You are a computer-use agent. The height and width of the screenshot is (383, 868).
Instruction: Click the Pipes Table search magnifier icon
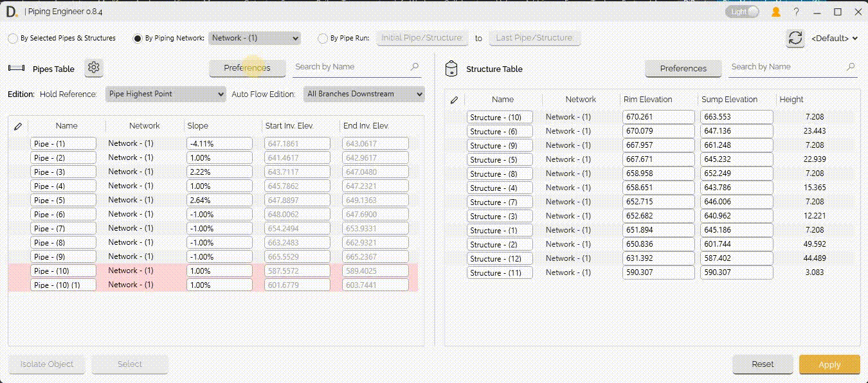(414, 67)
